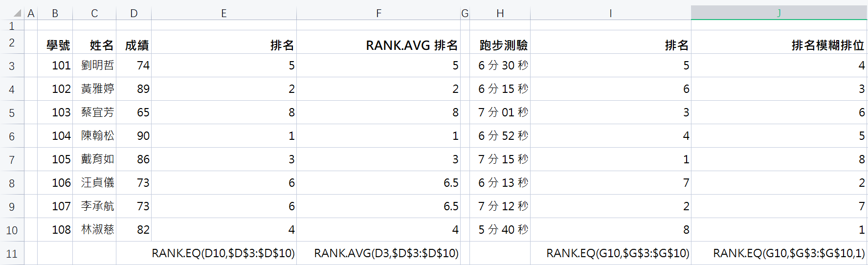Select column B header

click(x=55, y=13)
